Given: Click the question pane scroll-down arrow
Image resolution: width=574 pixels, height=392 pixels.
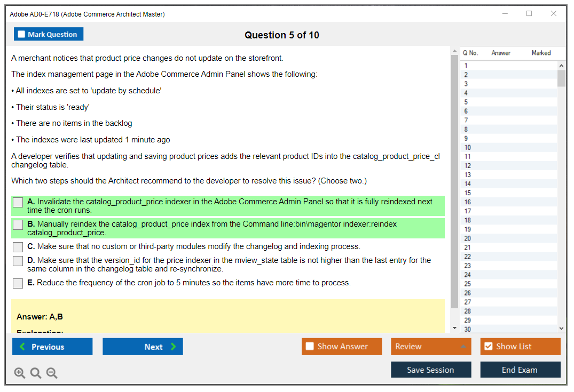Looking at the screenshot, I should [454, 328].
